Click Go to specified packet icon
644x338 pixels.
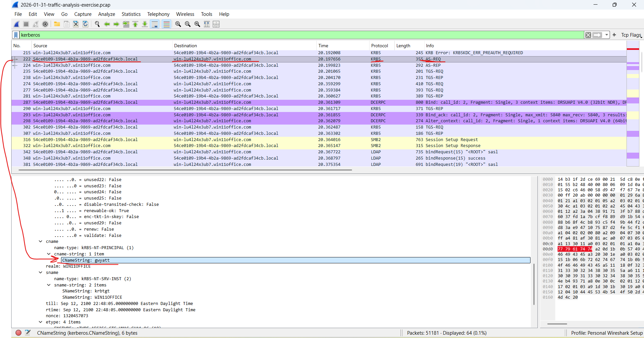(126, 24)
